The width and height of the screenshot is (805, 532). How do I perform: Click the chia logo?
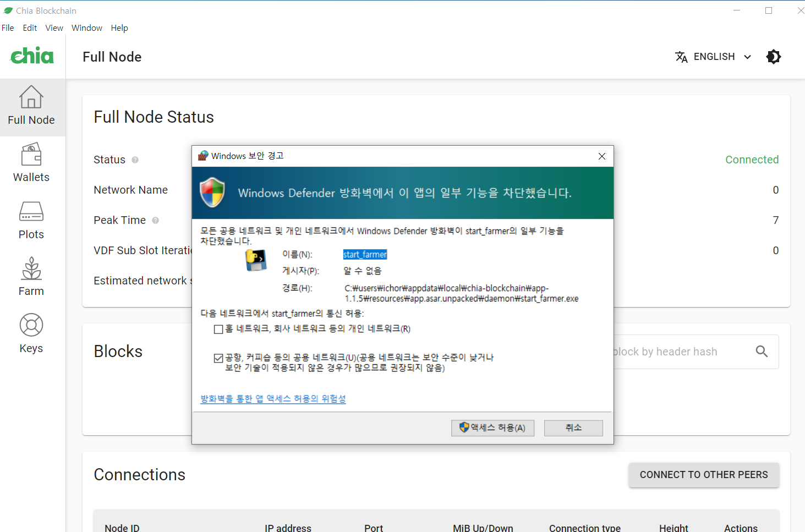coord(32,56)
